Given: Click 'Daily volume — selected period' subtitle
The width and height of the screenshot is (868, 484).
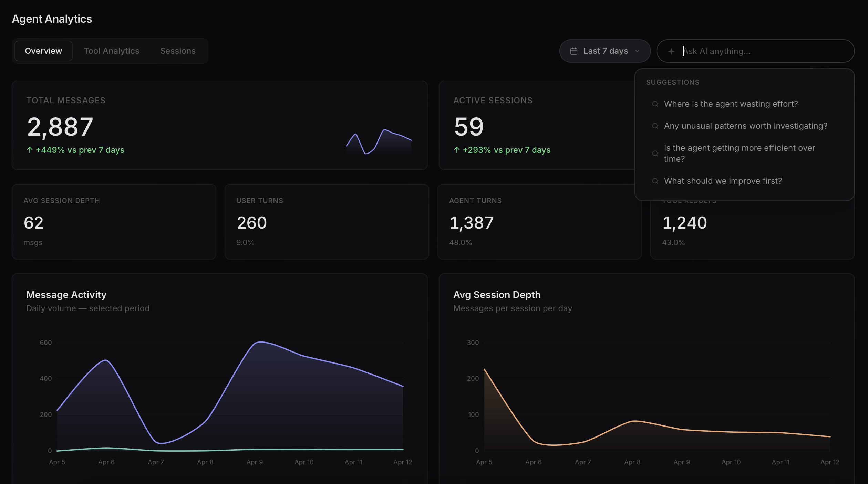Looking at the screenshot, I should pos(88,308).
